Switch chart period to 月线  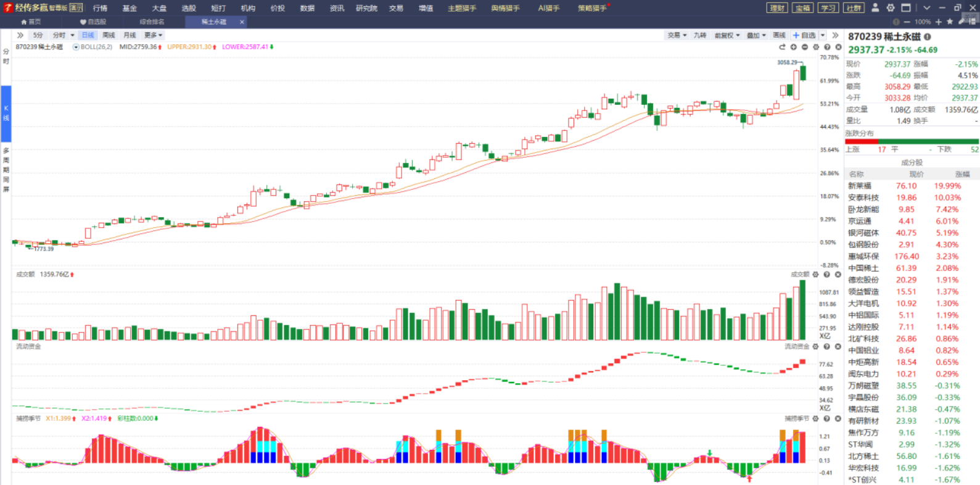(x=130, y=35)
